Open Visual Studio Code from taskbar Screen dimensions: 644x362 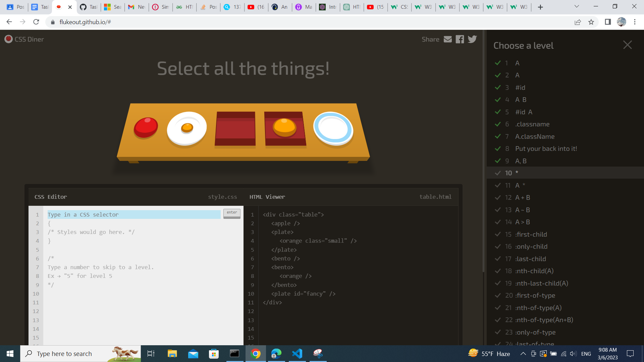coord(297,354)
